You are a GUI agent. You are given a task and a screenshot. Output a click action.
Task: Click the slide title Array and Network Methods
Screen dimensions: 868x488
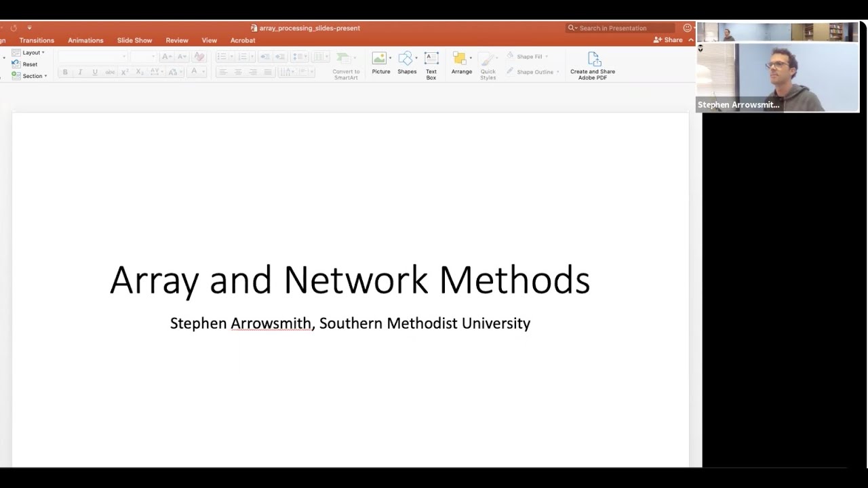tap(350, 280)
